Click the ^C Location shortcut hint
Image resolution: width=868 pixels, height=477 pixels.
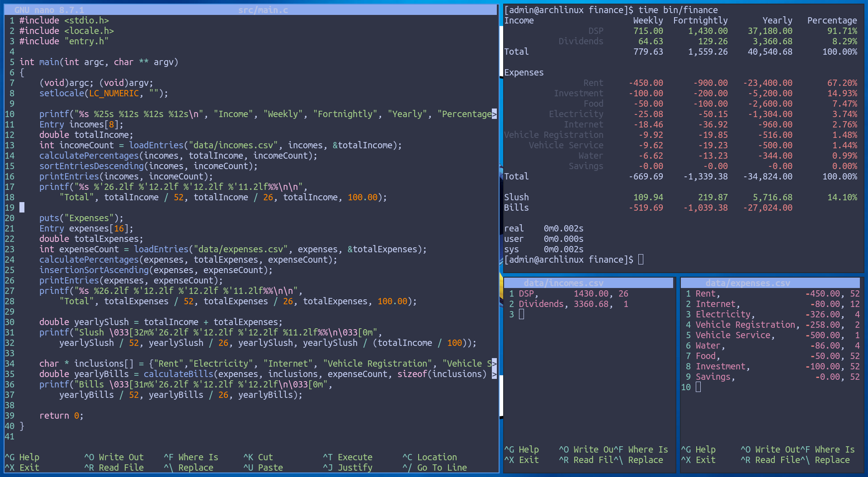[430, 457]
